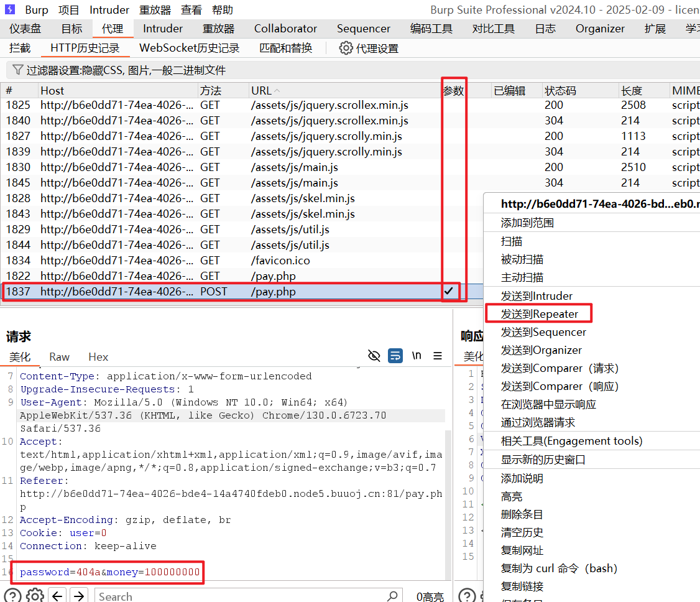Switch to the 编码工具 tab
700x602 pixels.
coord(431,29)
